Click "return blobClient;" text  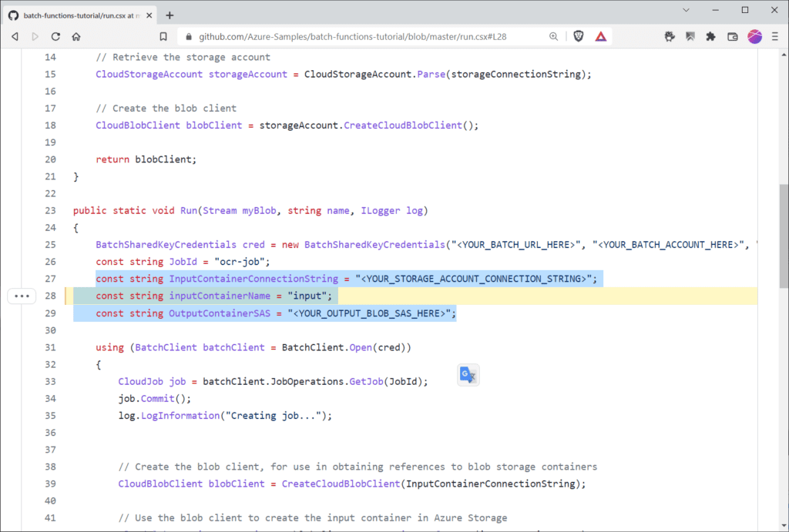click(146, 159)
